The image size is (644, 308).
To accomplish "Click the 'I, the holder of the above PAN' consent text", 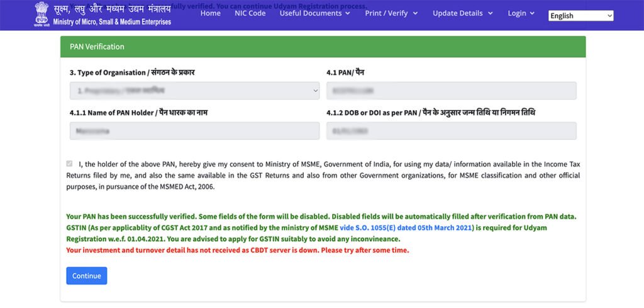I will tap(323, 176).
